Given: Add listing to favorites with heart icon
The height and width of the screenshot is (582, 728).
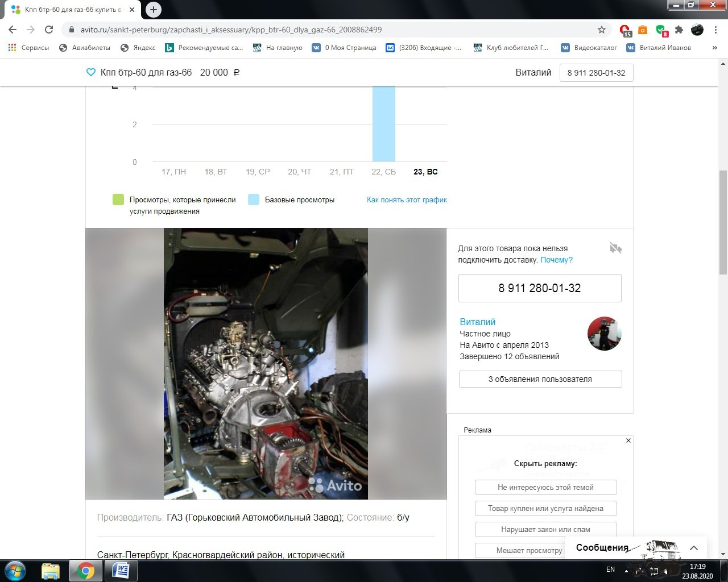Looking at the screenshot, I should point(90,73).
